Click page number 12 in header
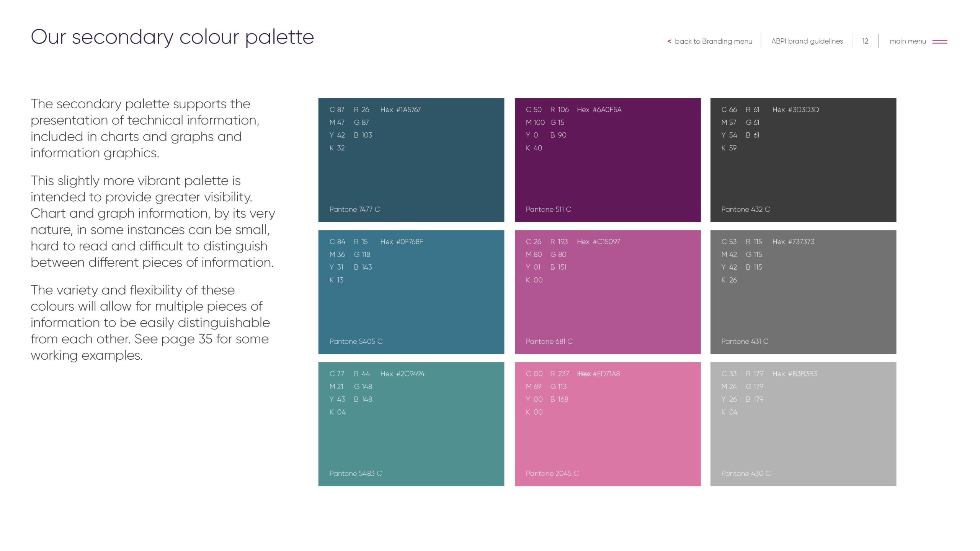Image resolution: width=980 pixels, height=551 pixels. pos(865,41)
